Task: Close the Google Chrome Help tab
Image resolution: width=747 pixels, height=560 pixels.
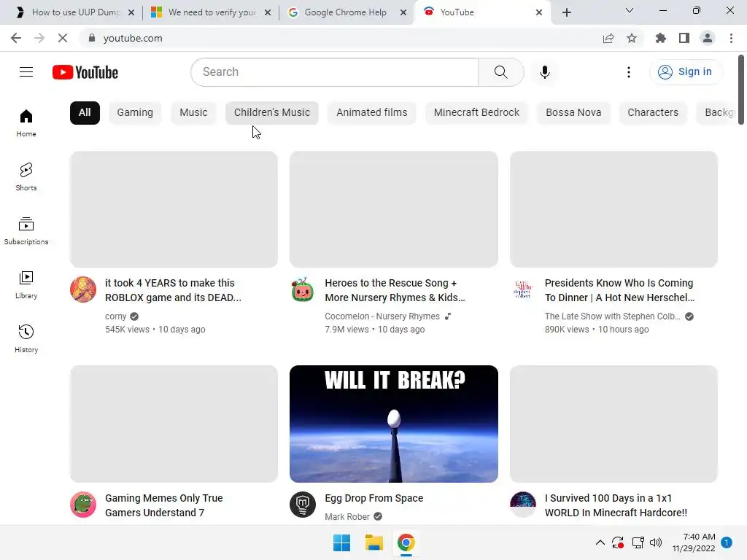Action: click(x=403, y=12)
